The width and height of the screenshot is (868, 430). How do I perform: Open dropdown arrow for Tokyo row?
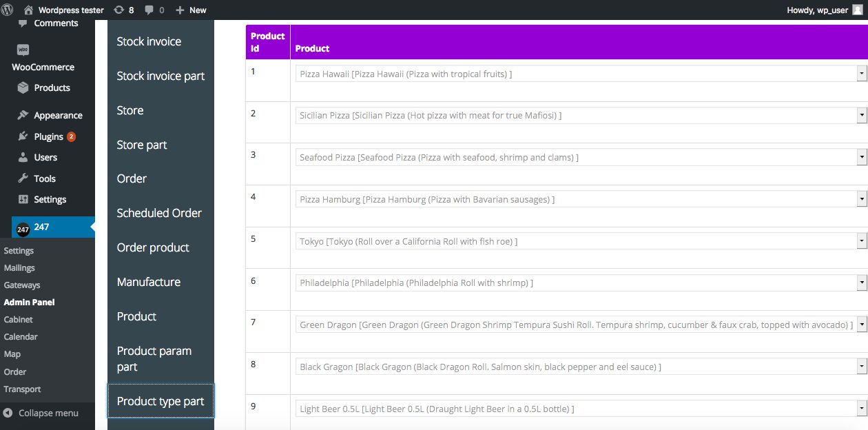(861, 241)
